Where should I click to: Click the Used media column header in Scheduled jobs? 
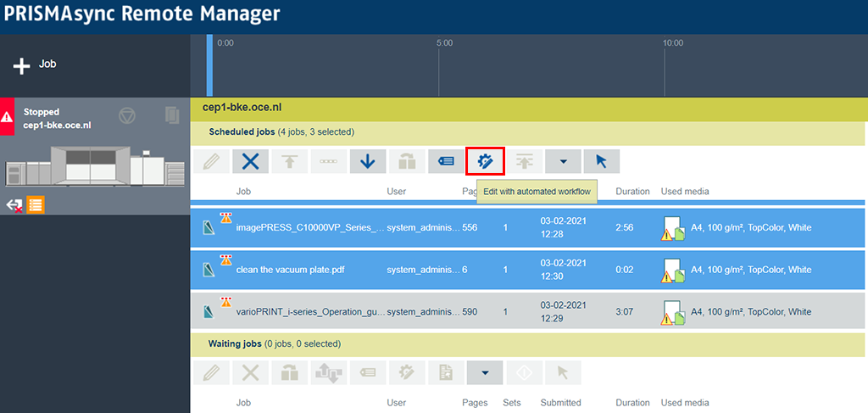[685, 192]
